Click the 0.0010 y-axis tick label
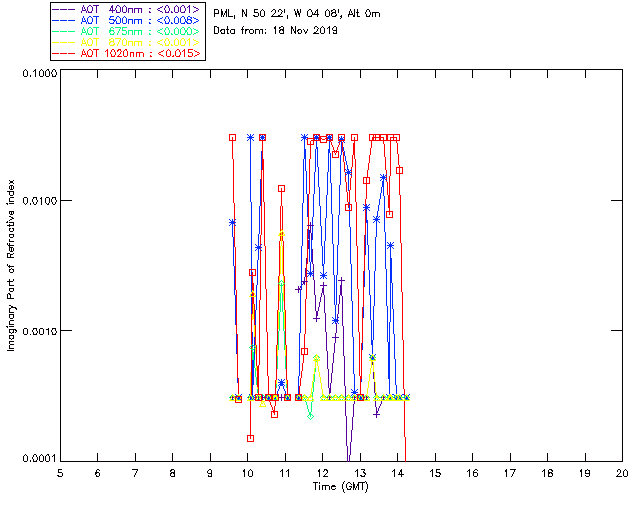Viewport: 640px width, 512px height. point(39,331)
